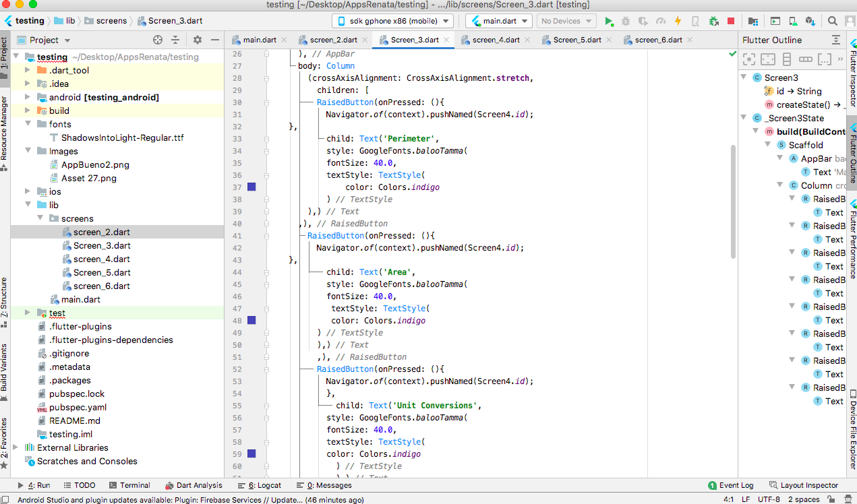Open the main.dart run configuration dropdown
This screenshot has width=857, height=504.
(x=498, y=21)
